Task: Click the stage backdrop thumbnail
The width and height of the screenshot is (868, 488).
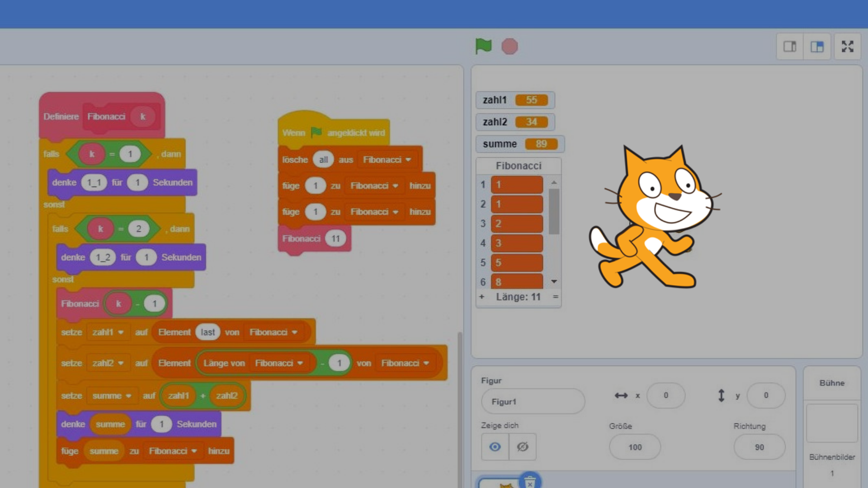Action: pyautogui.click(x=832, y=423)
